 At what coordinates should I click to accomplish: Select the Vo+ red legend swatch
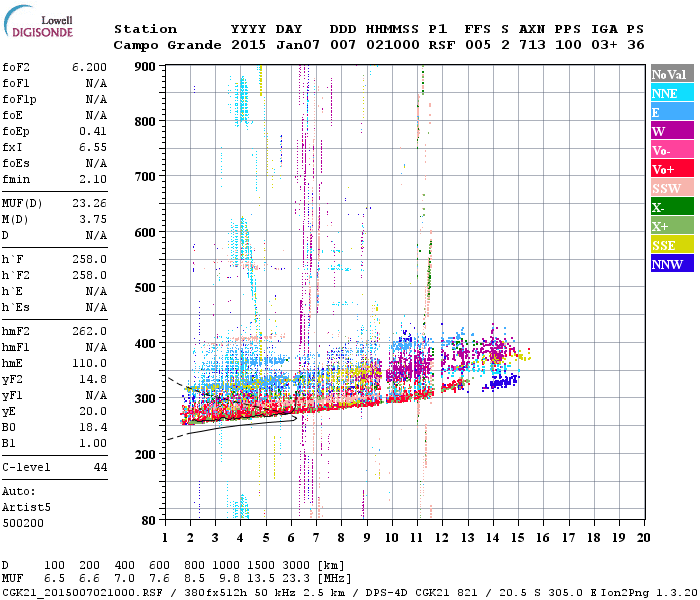pos(672,169)
